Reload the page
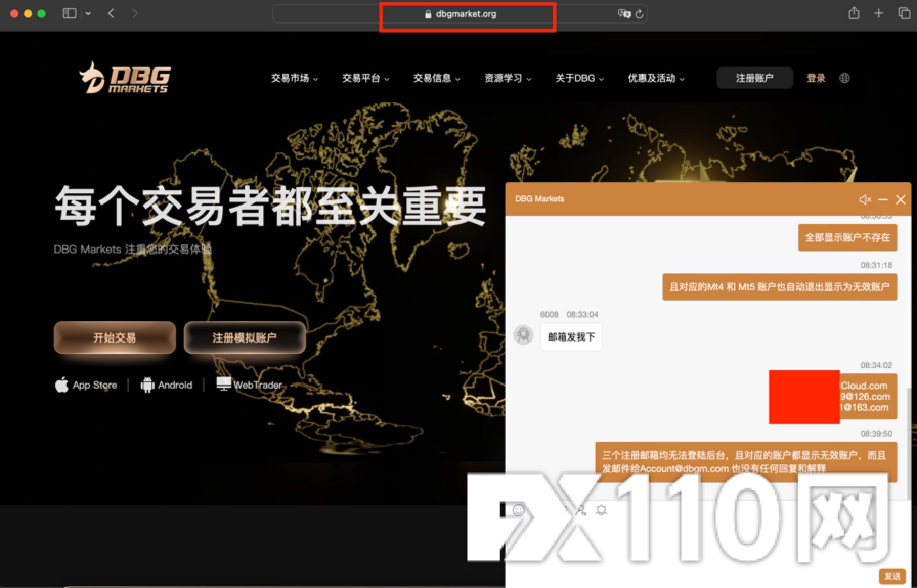This screenshot has width=917, height=588. click(639, 14)
